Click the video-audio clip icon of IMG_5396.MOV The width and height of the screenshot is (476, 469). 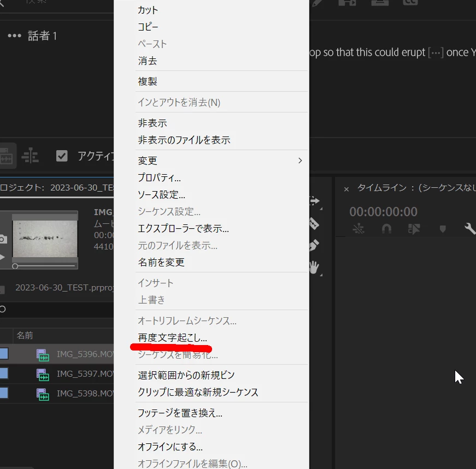[x=43, y=354]
